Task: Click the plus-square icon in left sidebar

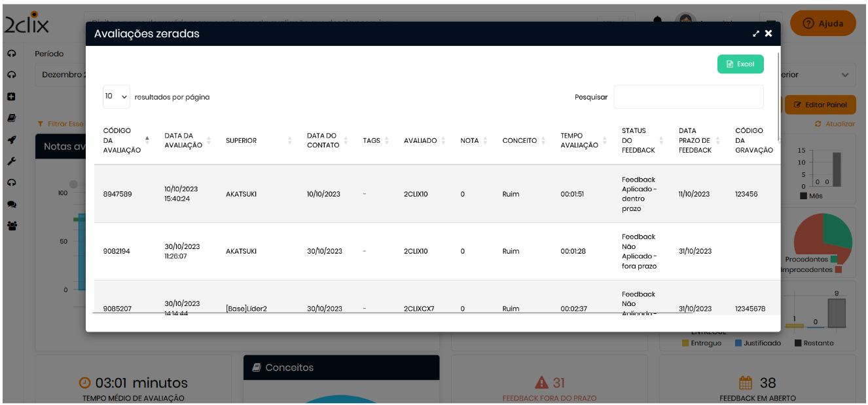Action: [11, 97]
